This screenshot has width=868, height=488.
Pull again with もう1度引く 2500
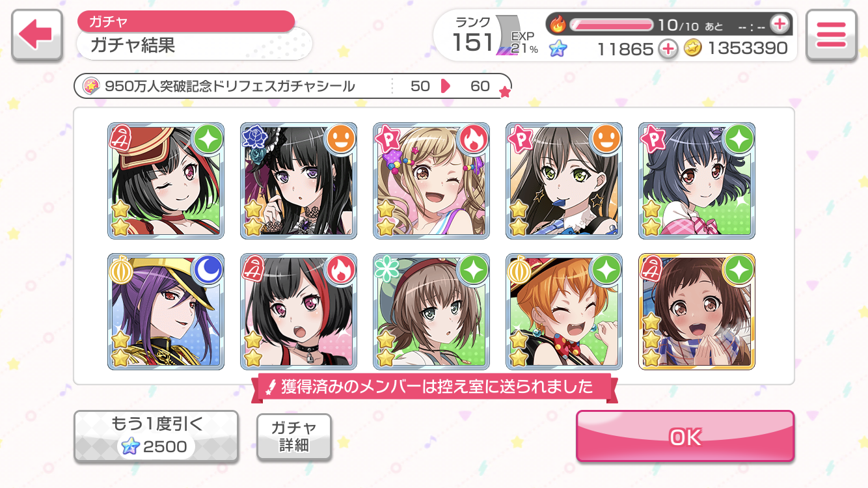point(156,436)
